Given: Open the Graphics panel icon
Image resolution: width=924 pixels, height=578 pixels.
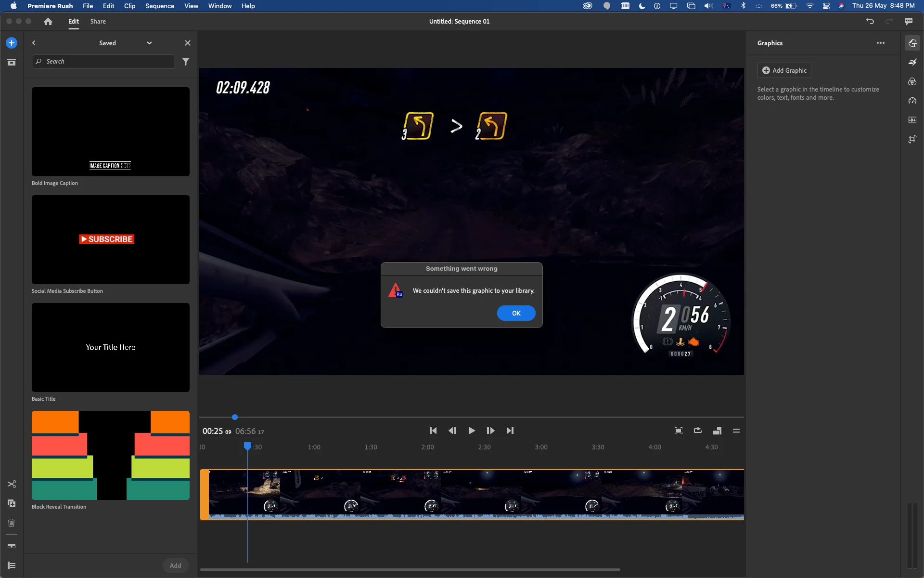Looking at the screenshot, I should coord(912,43).
